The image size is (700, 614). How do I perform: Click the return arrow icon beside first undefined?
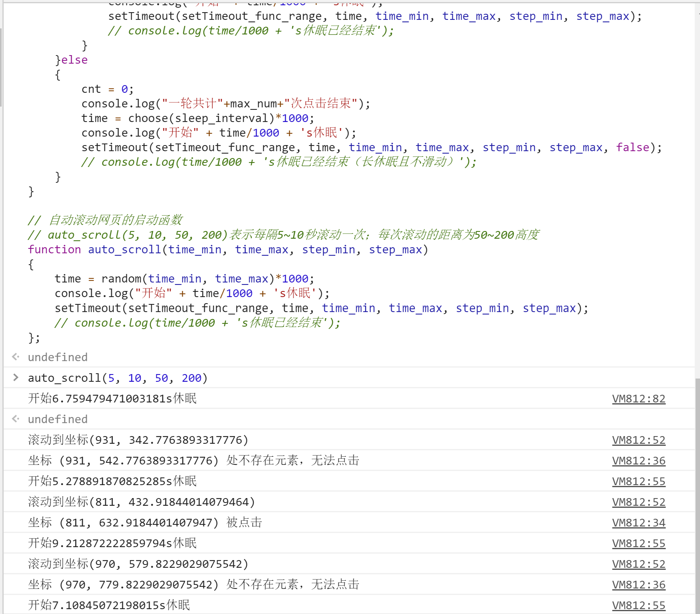click(16, 357)
